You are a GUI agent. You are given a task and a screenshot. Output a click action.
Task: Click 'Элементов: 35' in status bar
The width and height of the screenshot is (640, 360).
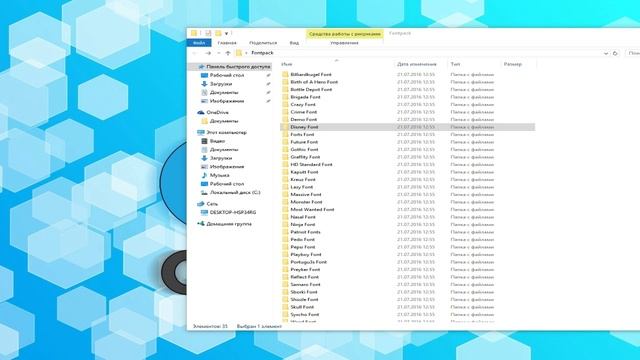coord(210,327)
